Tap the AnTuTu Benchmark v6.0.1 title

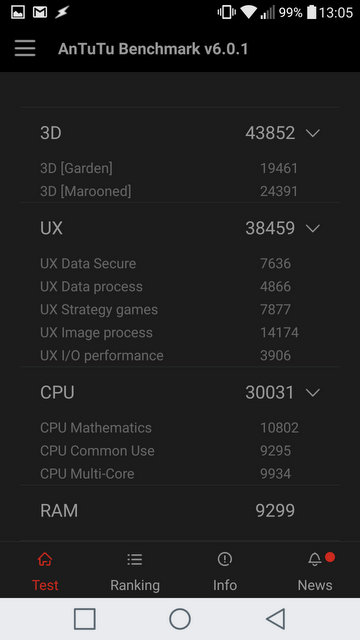pyautogui.click(x=153, y=49)
